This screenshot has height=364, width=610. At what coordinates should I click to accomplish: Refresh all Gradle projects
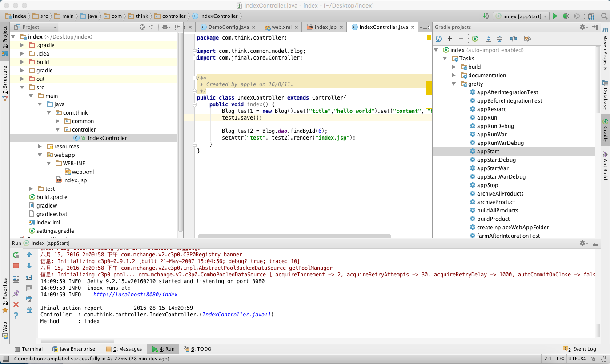(439, 39)
